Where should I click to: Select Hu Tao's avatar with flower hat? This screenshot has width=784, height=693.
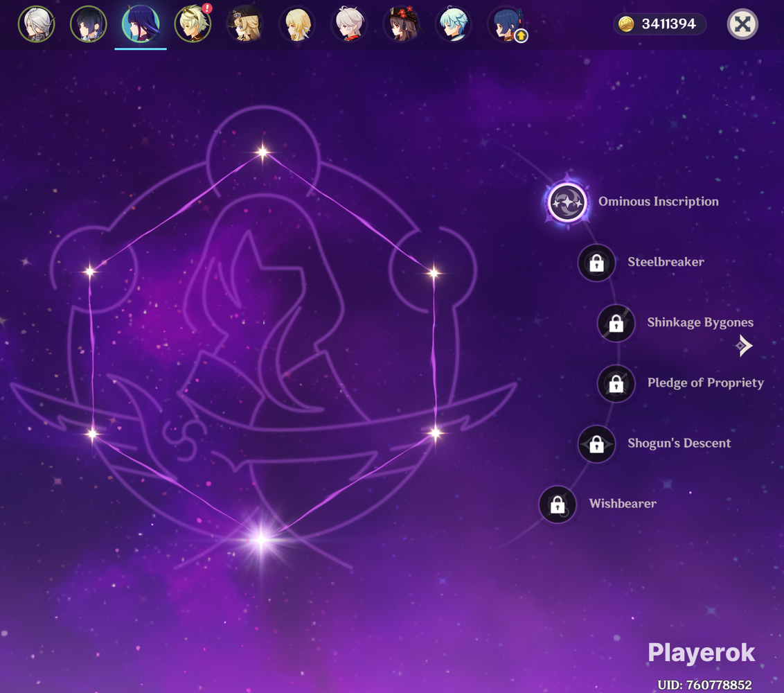coord(402,24)
